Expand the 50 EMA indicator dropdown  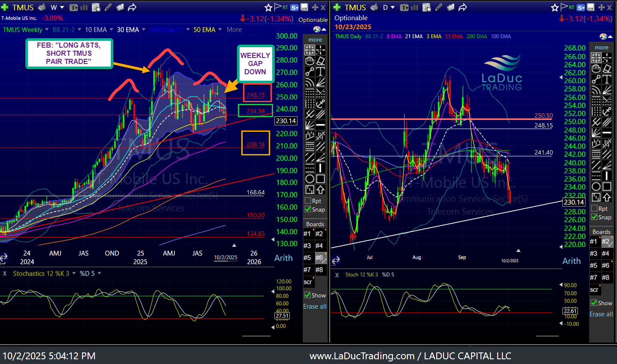click(220, 30)
